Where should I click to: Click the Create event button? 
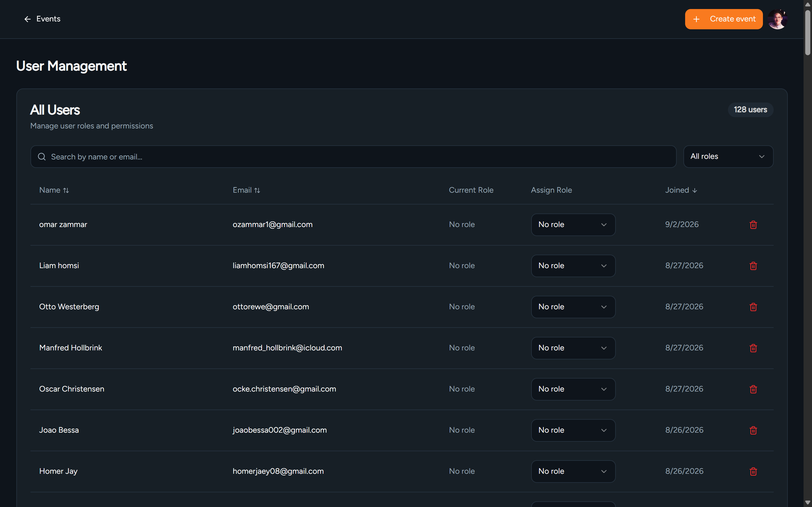click(724, 19)
